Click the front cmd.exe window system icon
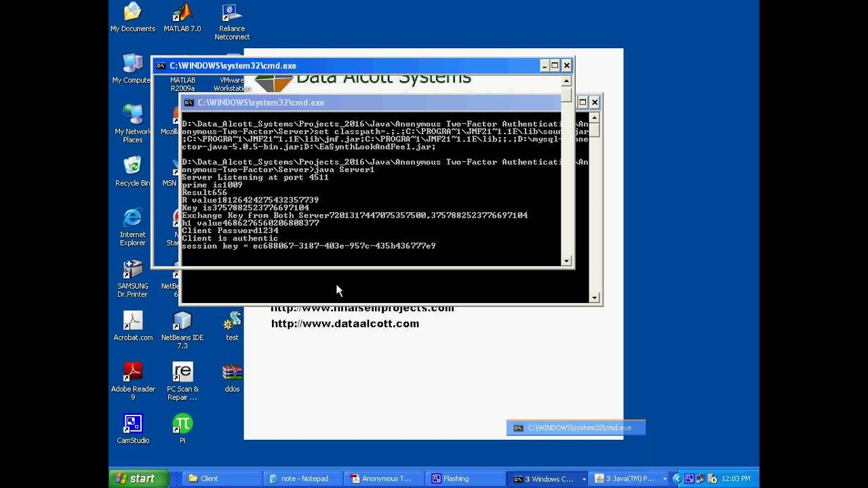The width and height of the screenshot is (868, 488). coord(161,66)
